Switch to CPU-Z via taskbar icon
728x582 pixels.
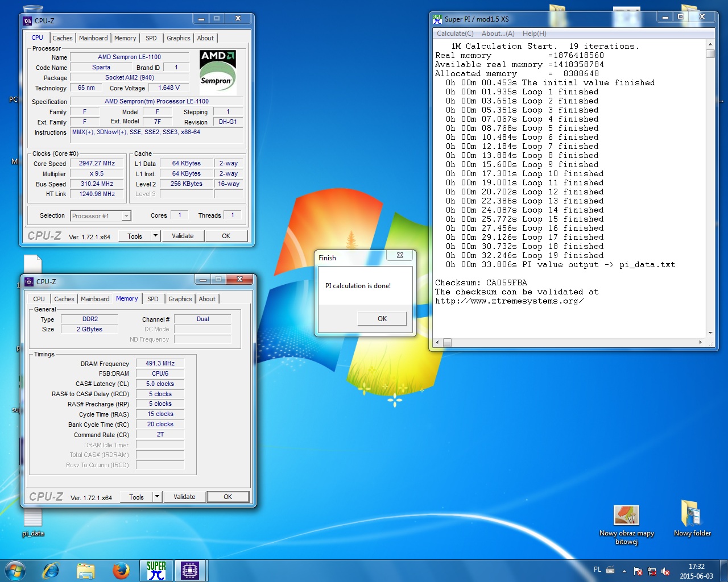[190, 571]
